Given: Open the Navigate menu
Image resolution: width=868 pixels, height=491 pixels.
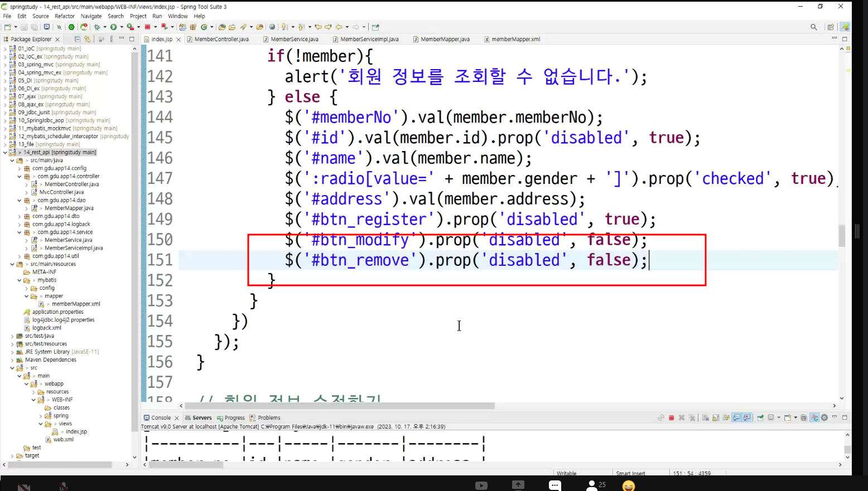Looking at the screenshot, I should tap(91, 16).
